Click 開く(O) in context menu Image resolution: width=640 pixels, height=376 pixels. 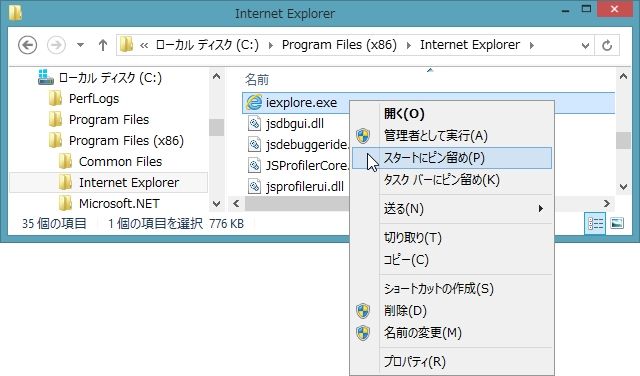452,113
